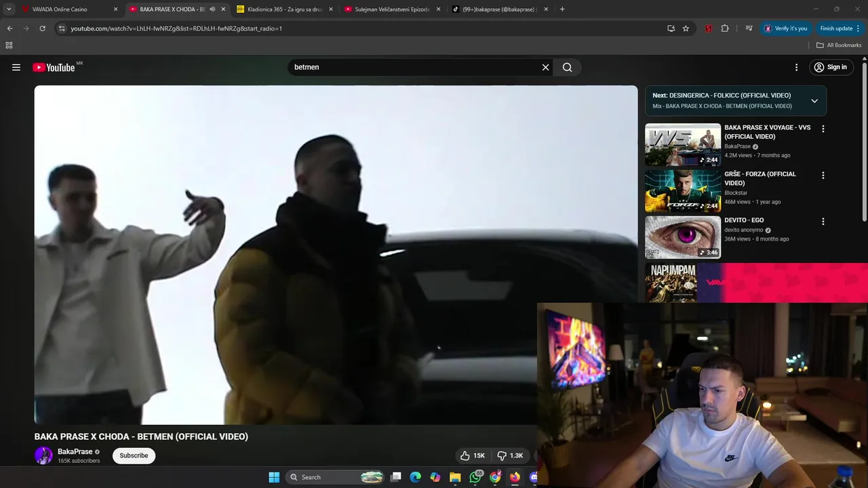Switch to the Kladionica 365 tab
This screenshot has width=868, height=488.
coord(285,9)
